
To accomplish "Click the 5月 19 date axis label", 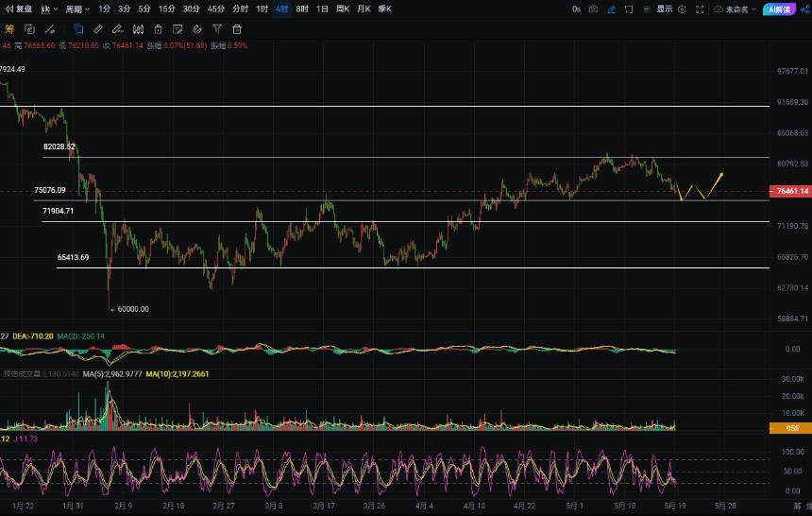I will (x=675, y=506).
